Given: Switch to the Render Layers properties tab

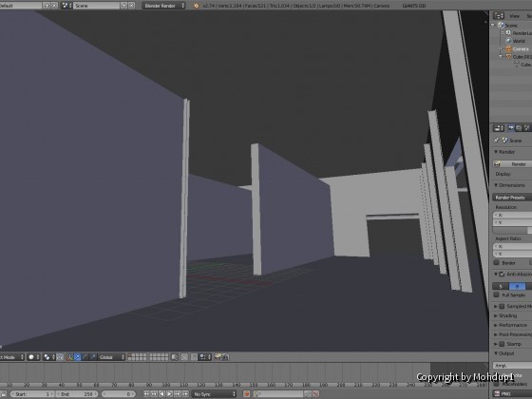Looking at the screenshot, I should pyautogui.click(x=519, y=128).
